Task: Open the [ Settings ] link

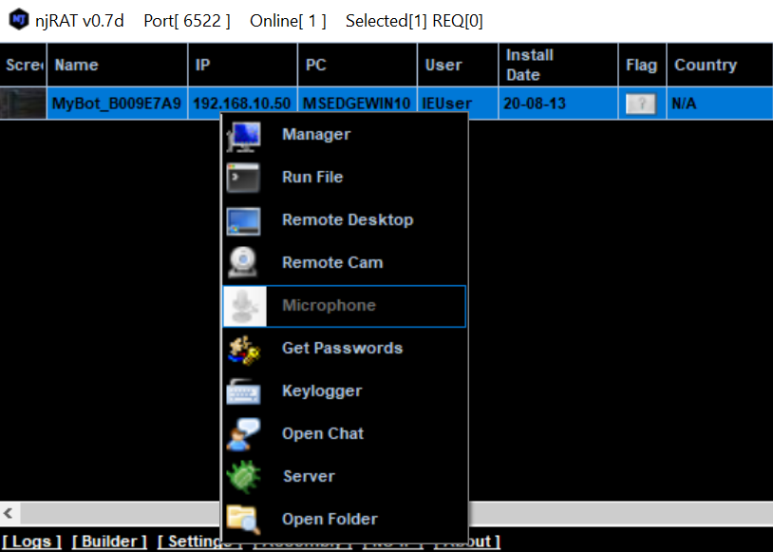Action: pyautogui.click(x=189, y=542)
